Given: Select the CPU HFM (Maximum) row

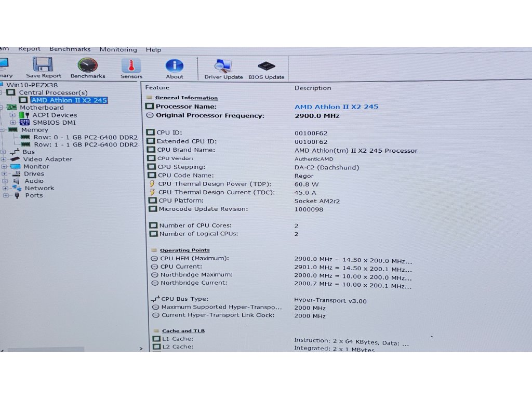Looking at the screenshot, I should pos(281,259).
